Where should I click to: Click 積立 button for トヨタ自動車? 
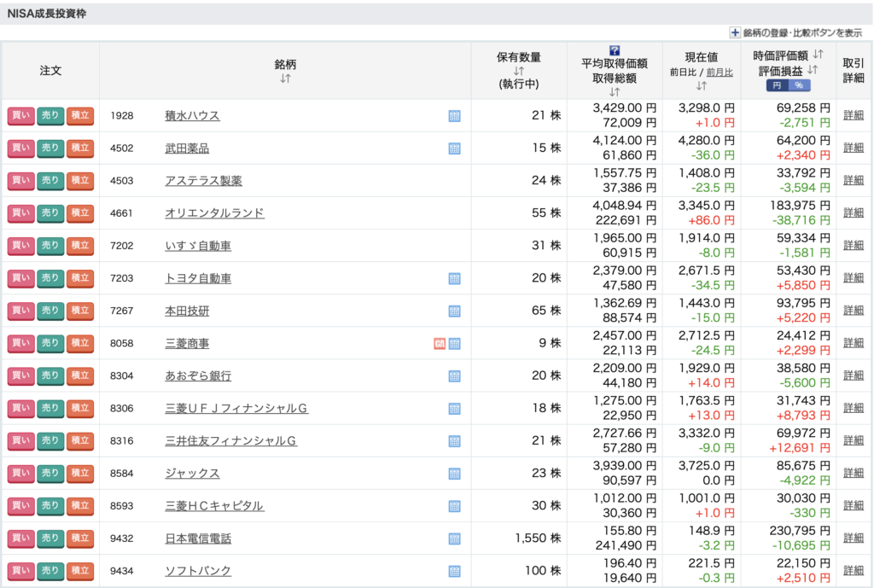79,278
